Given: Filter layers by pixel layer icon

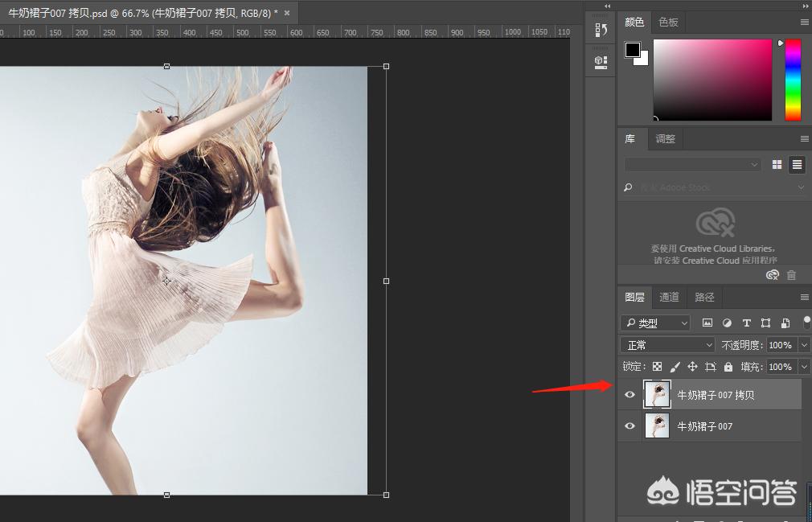Looking at the screenshot, I should (x=707, y=323).
